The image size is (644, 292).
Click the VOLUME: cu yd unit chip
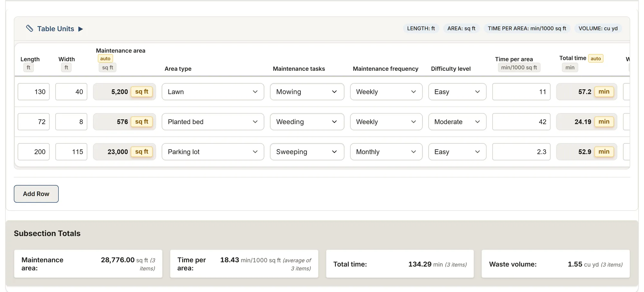598,28
